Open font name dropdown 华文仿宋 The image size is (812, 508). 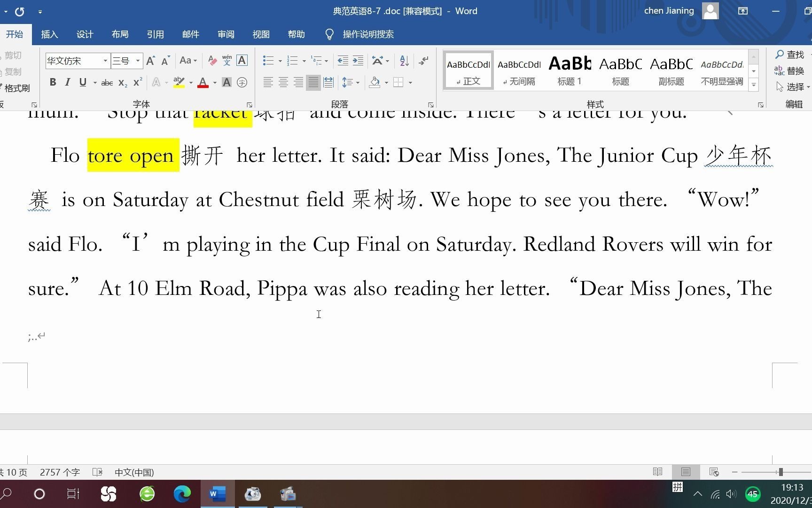(x=105, y=61)
